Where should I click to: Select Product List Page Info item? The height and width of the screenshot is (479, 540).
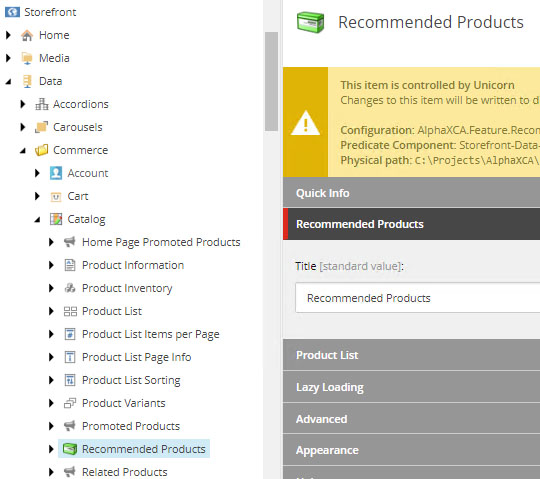[x=136, y=357]
